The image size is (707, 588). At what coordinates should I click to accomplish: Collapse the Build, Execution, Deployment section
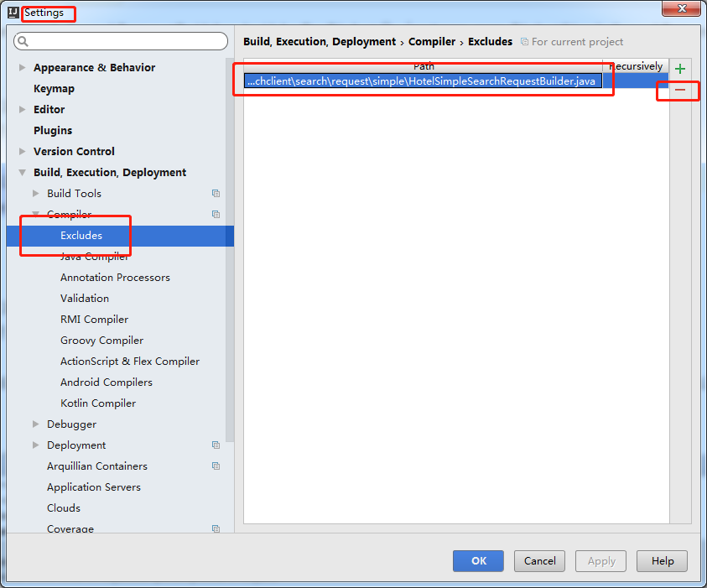click(21, 172)
